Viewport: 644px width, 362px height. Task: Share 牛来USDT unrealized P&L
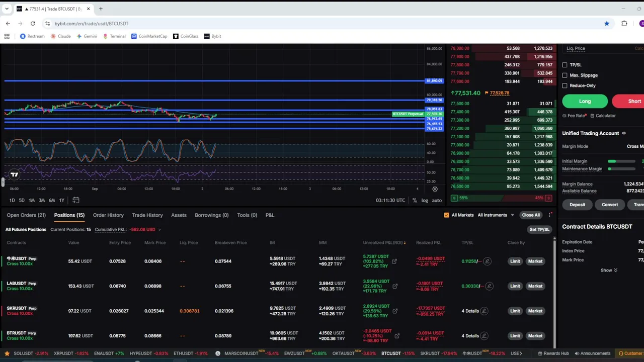394,261
